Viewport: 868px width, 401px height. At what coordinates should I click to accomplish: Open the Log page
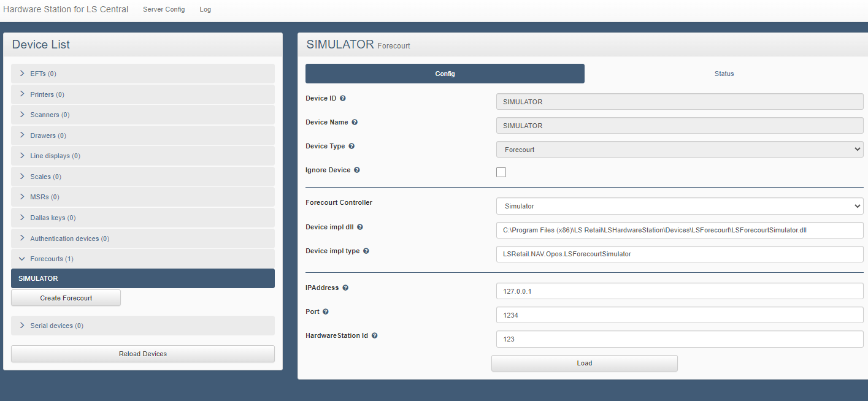[x=205, y=9]
